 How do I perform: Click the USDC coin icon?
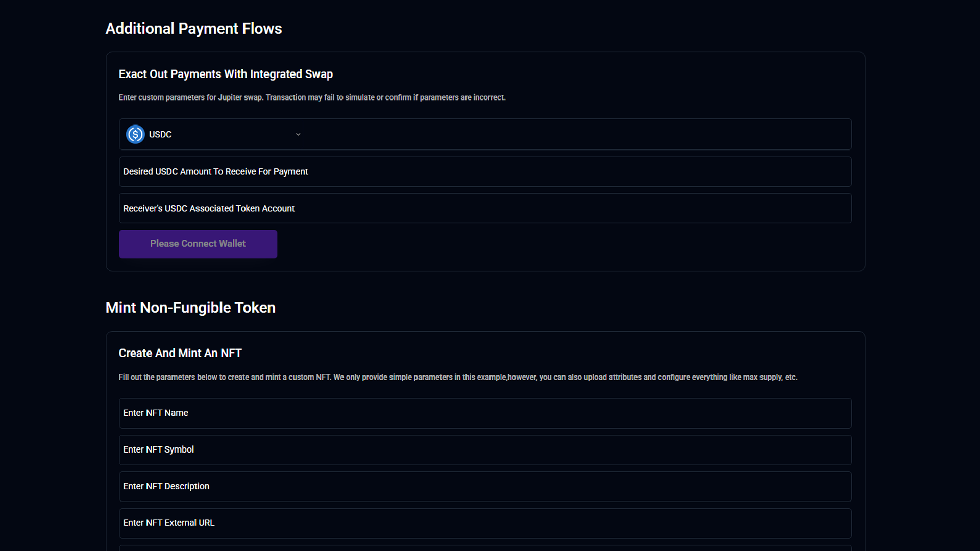click(135, 134)
